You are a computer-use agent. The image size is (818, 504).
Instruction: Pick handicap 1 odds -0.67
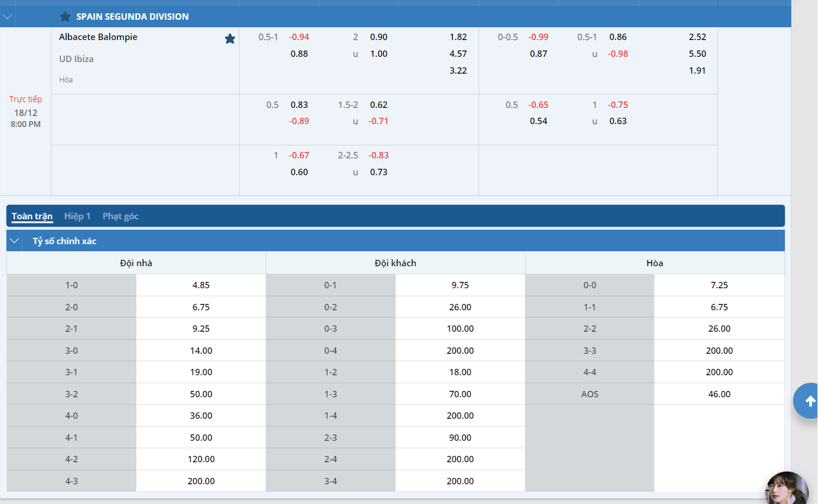coord(299,155)
